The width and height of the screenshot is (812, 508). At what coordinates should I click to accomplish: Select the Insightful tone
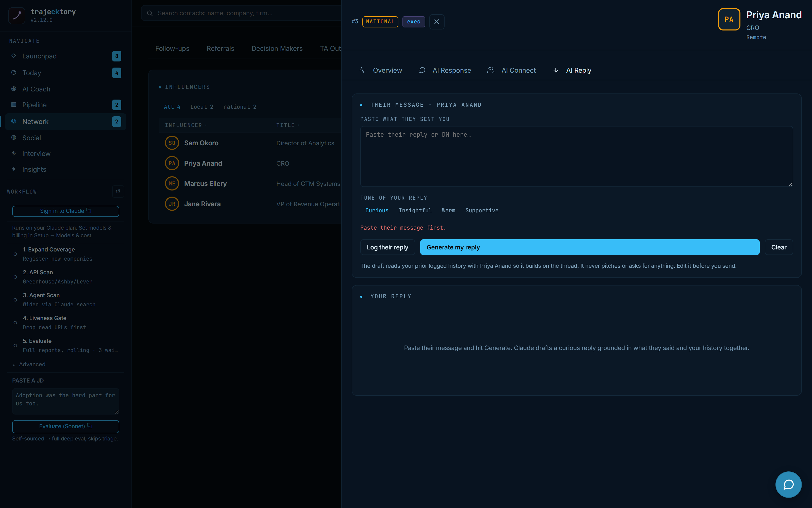(x=415, y=210)
